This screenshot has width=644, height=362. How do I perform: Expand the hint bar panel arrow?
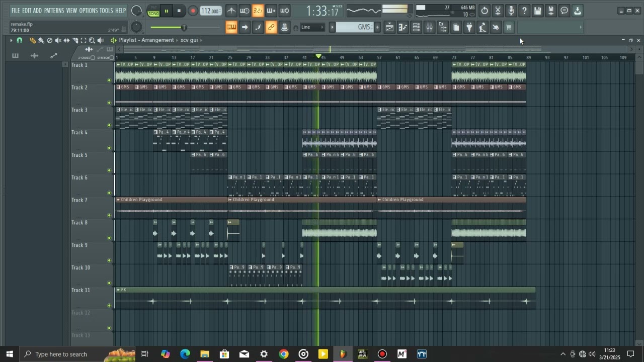[581, 28]
